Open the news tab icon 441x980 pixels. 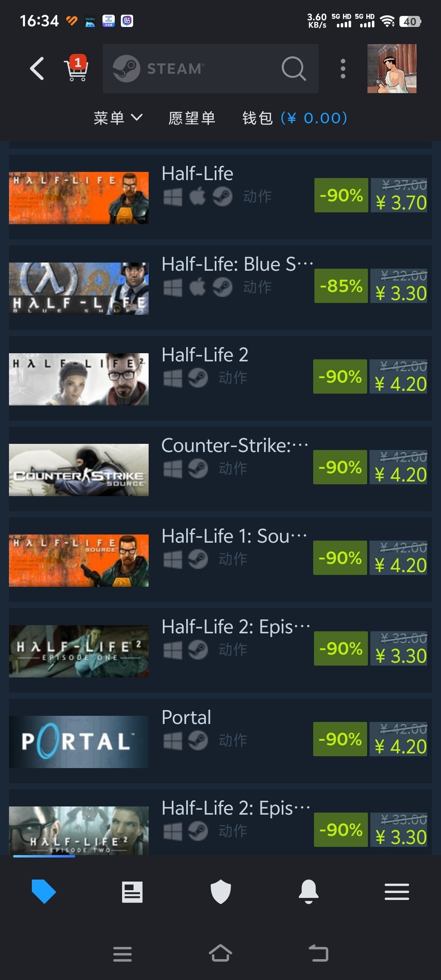(132, 892)
